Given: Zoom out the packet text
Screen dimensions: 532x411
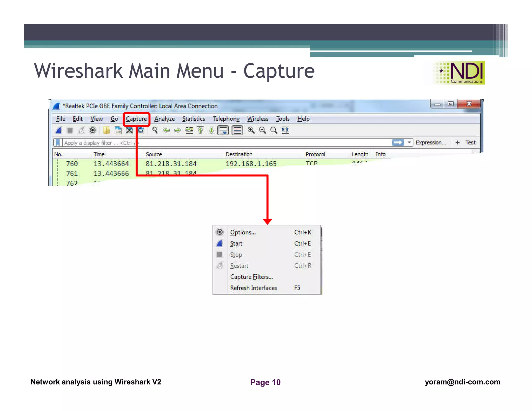Looking at the screenshot, I should pyautogui.click(x=262, y=130).
